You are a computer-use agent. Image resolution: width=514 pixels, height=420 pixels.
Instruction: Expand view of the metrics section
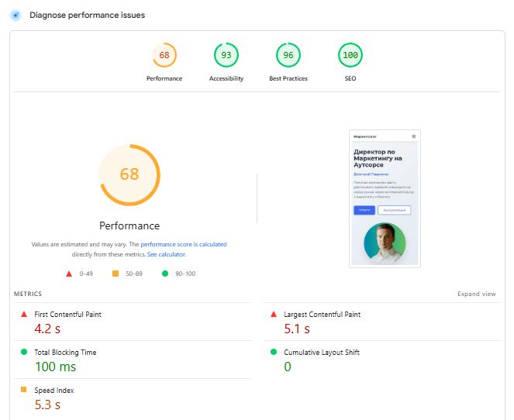click(476, 294)
